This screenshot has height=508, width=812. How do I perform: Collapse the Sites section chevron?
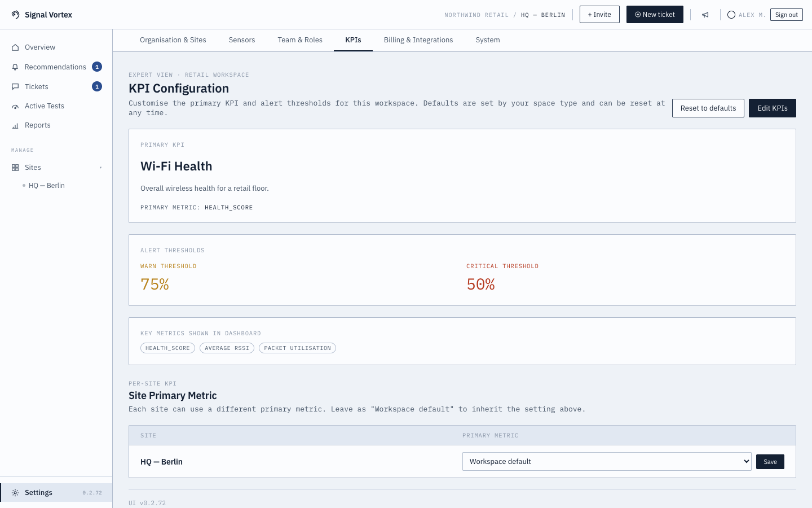tap(101, 168)
